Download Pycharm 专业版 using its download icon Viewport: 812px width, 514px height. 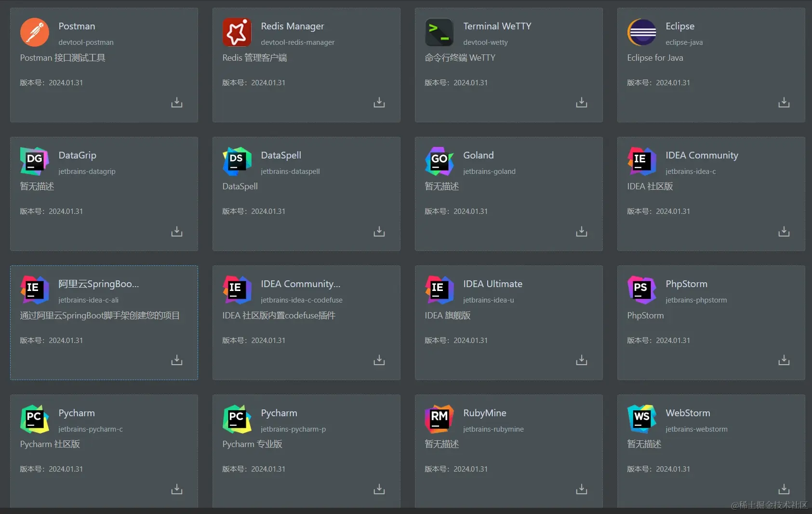pos(379,489)
